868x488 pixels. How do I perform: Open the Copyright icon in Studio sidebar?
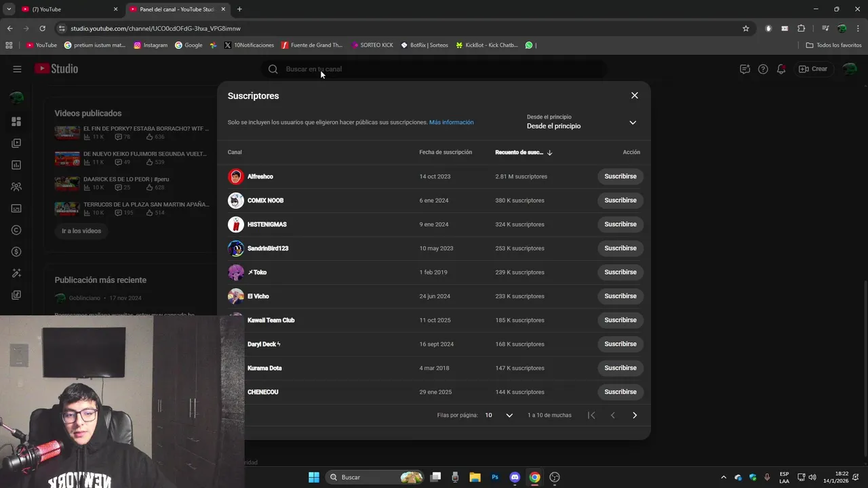(x=16, y=230)
